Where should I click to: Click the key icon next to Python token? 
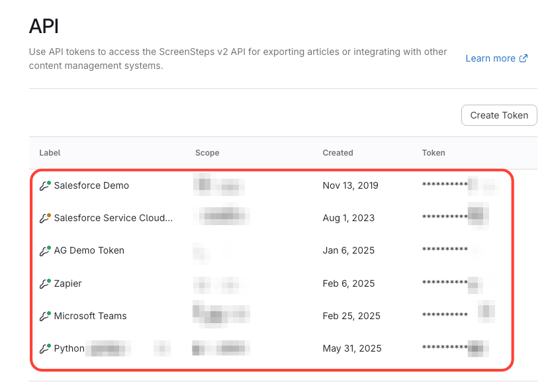pyautogui.click(x=45, y=349)
